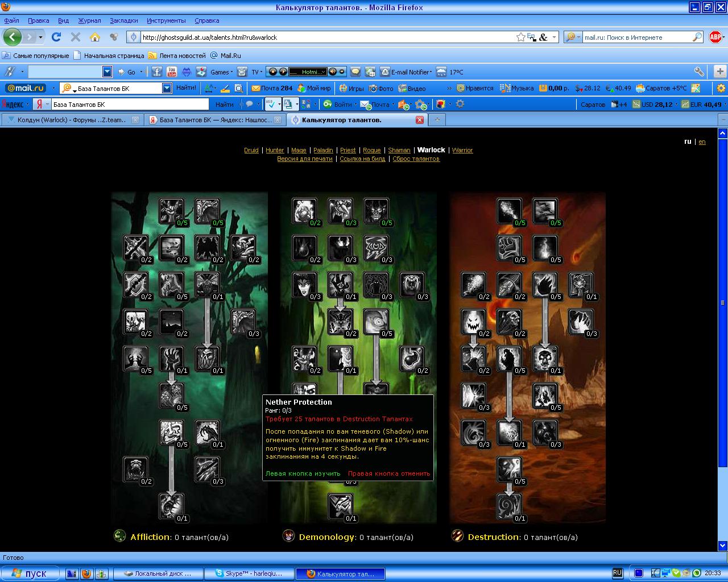Open the USD 28,12 currency dropdown

(677, 105)
